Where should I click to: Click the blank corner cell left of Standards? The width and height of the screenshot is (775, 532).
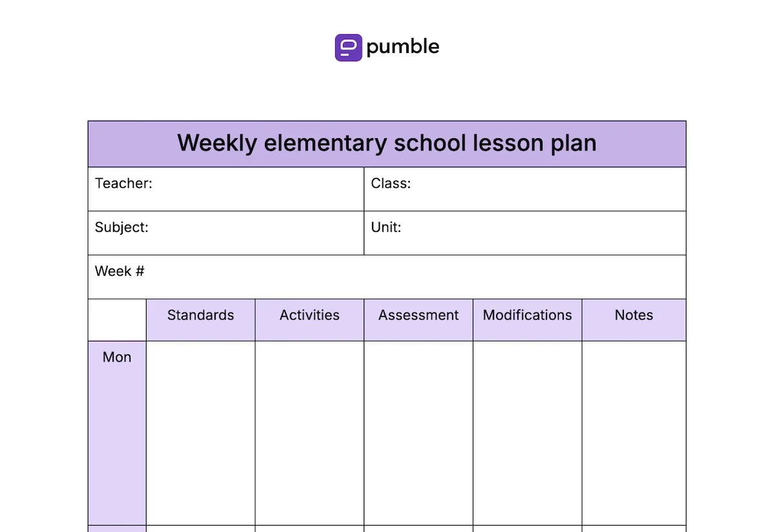(117, 320)
